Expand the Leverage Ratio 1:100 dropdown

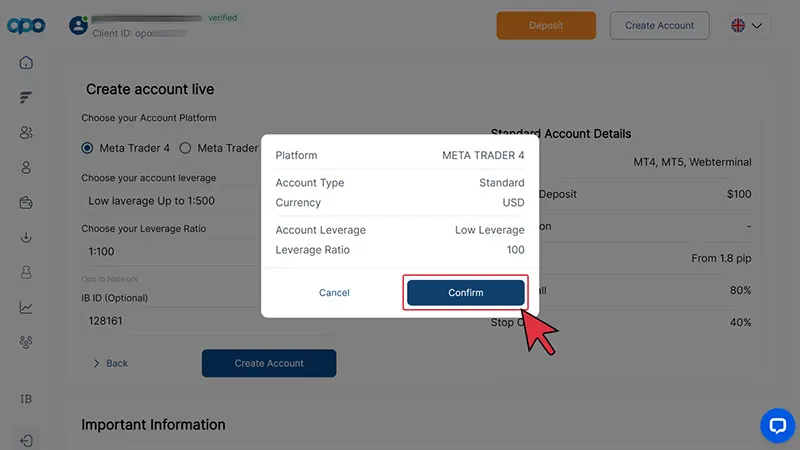170,251
